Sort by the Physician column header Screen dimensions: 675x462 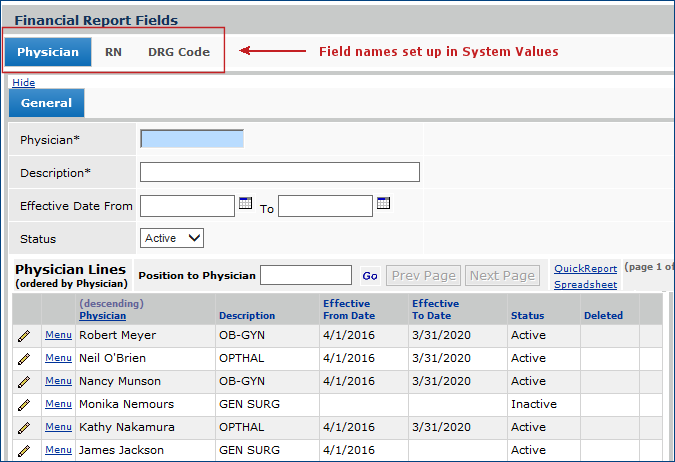point(102,315)
